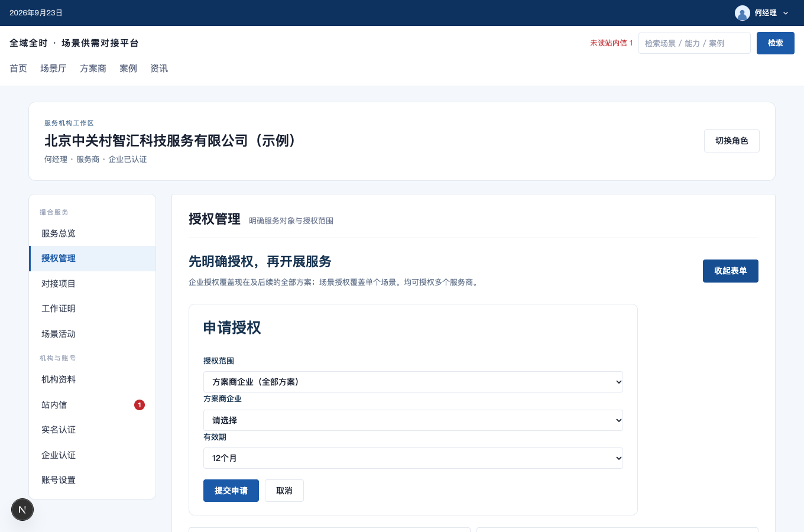Click the 检索 search button

[776, 43]
